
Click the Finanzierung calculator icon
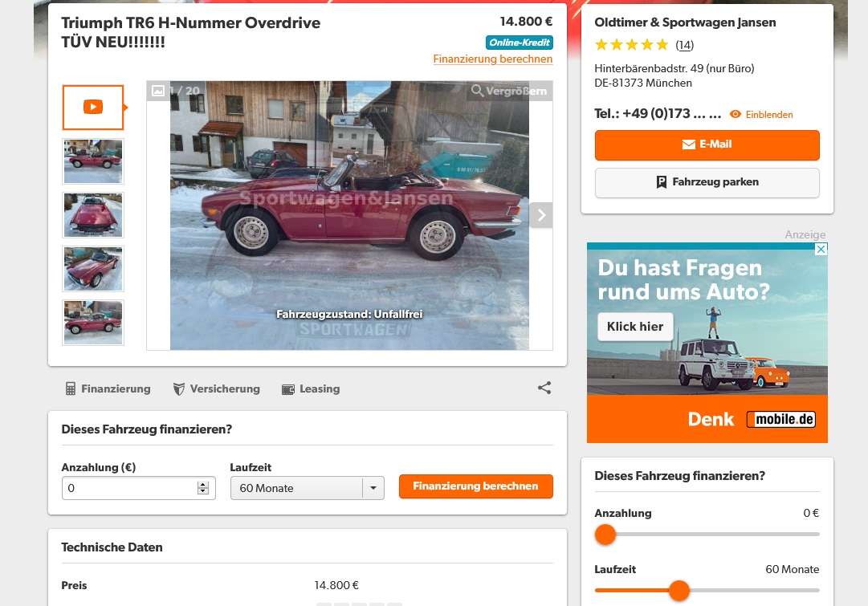click(x=71, y=389)
